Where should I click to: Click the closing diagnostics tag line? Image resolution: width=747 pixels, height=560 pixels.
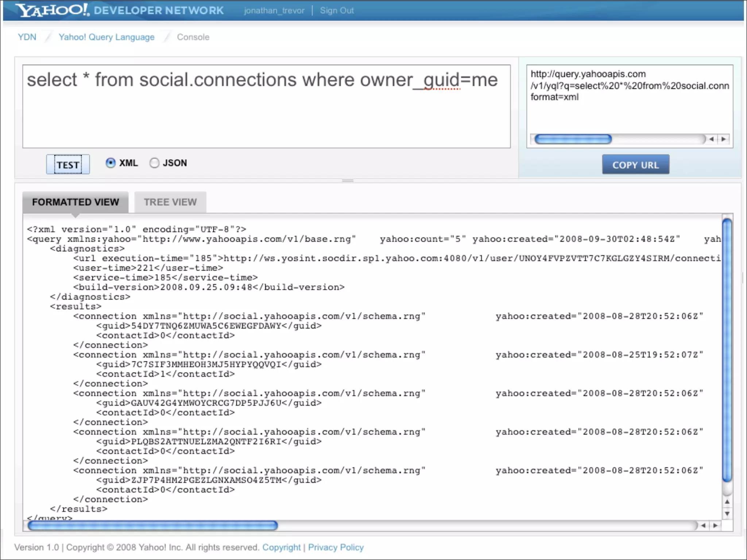pyautogui.click(x=90, y=297)
